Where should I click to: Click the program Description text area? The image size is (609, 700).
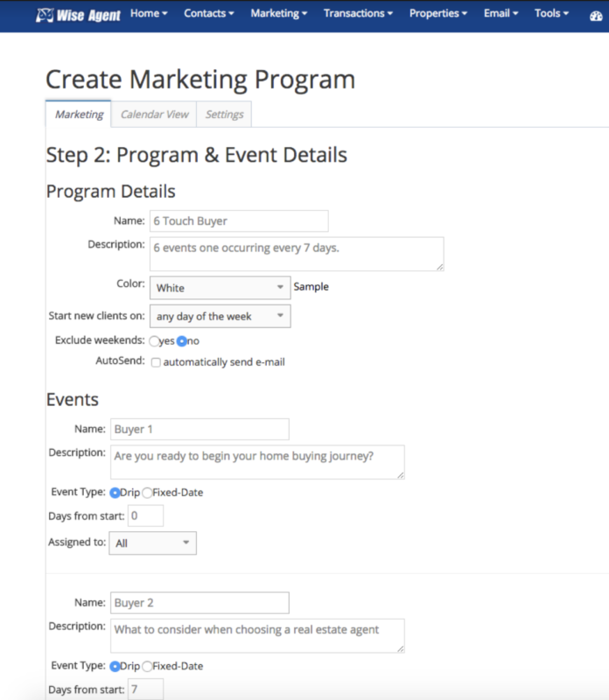pos(296,254)
